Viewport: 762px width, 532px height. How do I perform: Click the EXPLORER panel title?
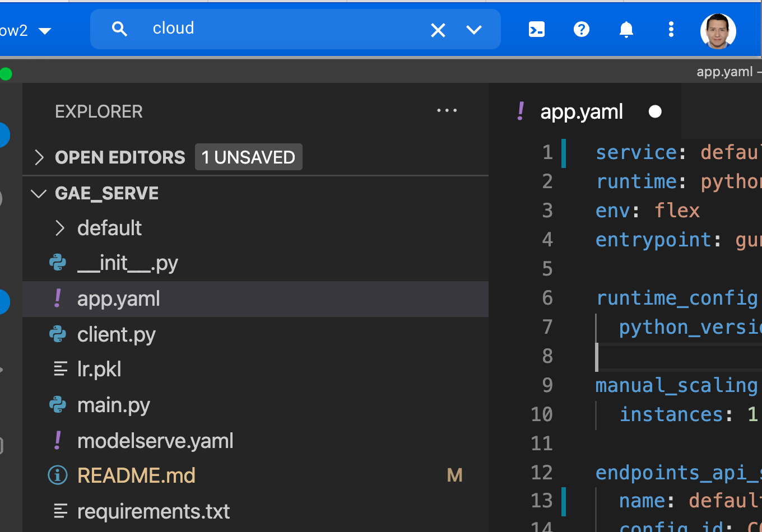coord(99,111)
